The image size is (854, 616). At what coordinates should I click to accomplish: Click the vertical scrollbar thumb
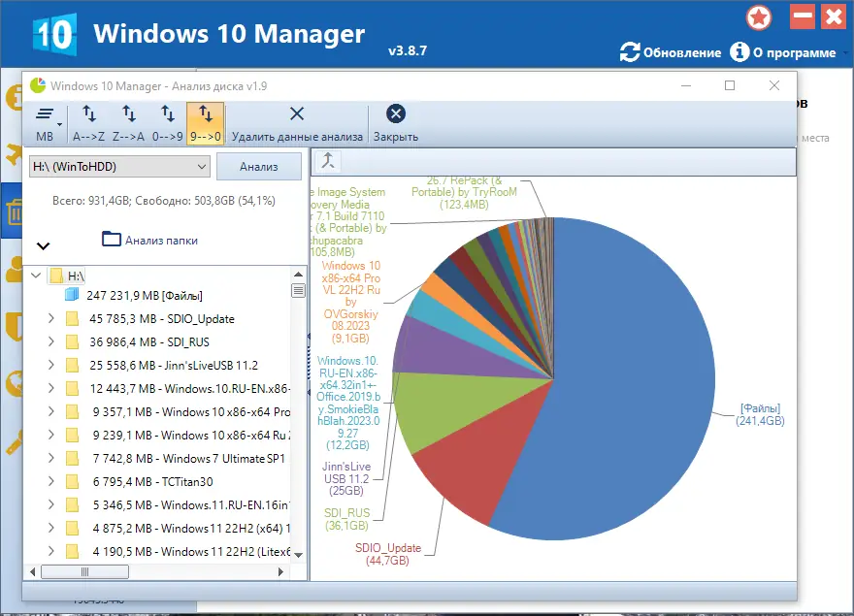click(298, 290)
